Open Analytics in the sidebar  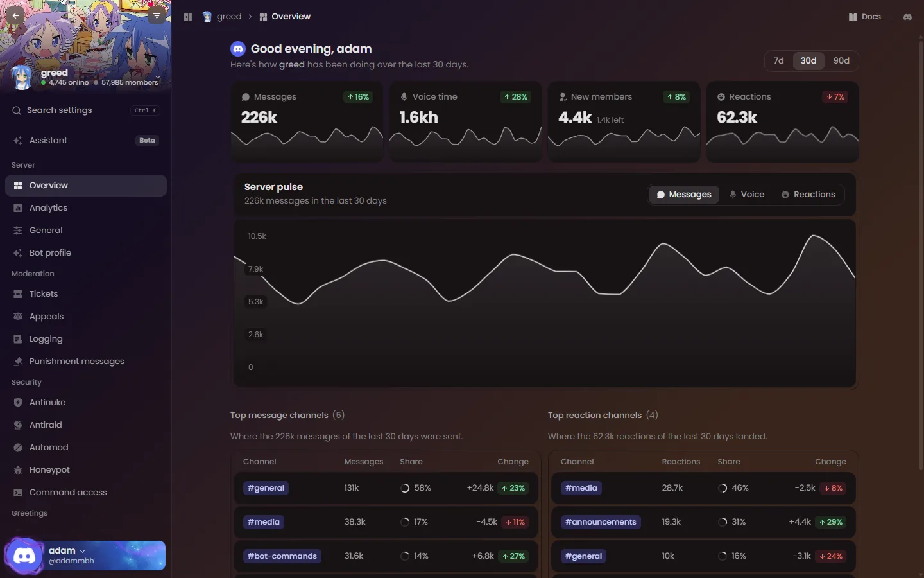(x=85, y=208)
